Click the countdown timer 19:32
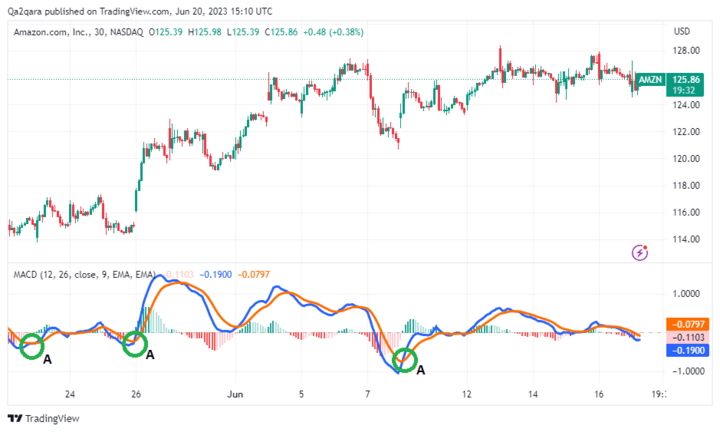 (x=684, y=90)
